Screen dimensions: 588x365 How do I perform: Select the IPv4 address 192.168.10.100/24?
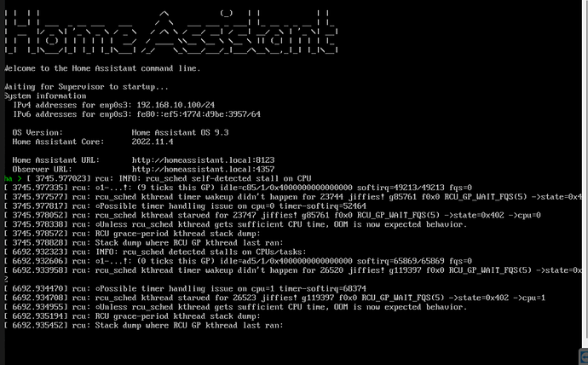(x=176, y=105)
